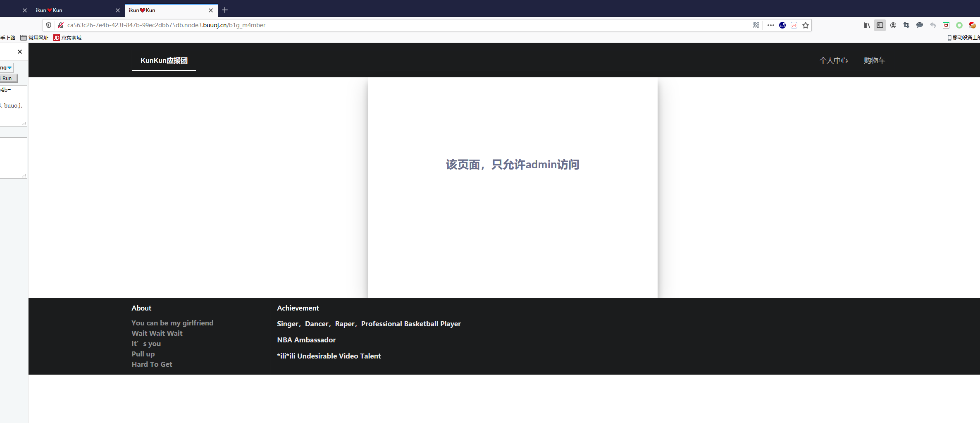Toggle the sidebar view button

coord(880,25)
